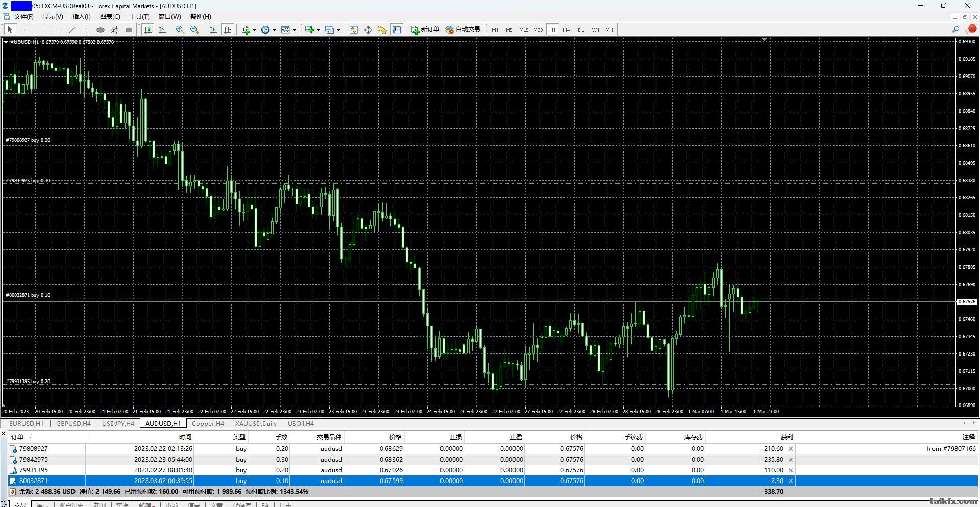
Task: Switch to D1 timeframe
Action: click(x=581, y=30)
